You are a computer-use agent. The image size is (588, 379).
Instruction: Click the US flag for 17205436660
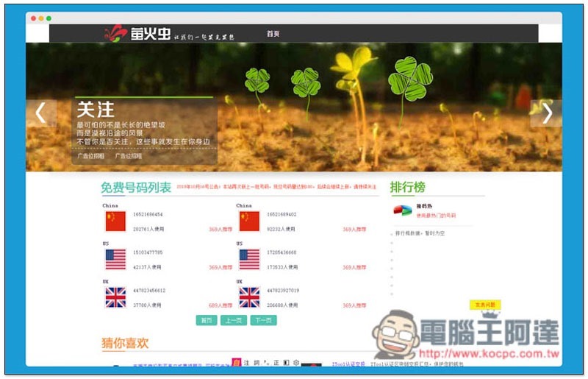click(x=249, y=259)
